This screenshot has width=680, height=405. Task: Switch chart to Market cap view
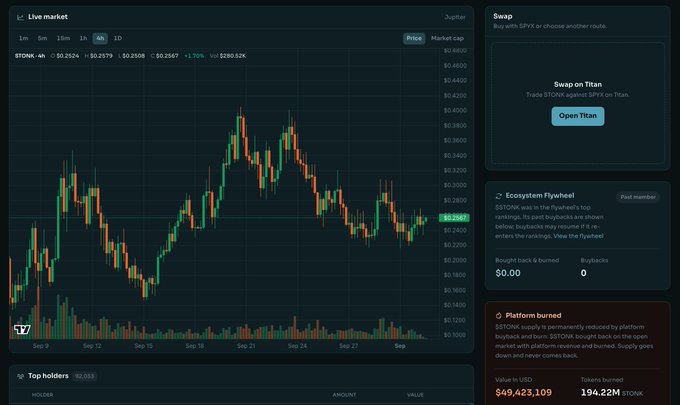(x=447, y=38)
